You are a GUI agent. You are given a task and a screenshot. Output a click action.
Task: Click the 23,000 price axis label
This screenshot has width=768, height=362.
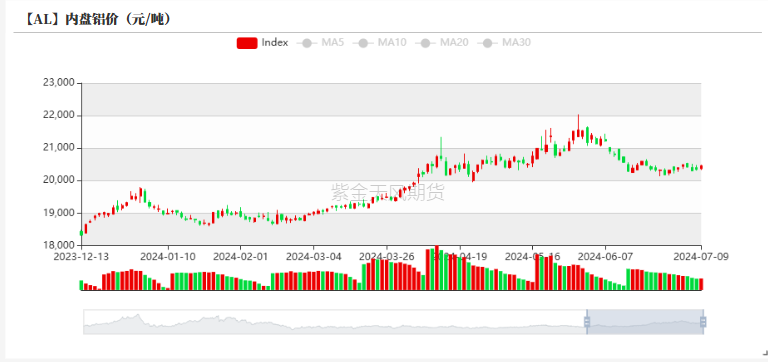tap(59, 83)
